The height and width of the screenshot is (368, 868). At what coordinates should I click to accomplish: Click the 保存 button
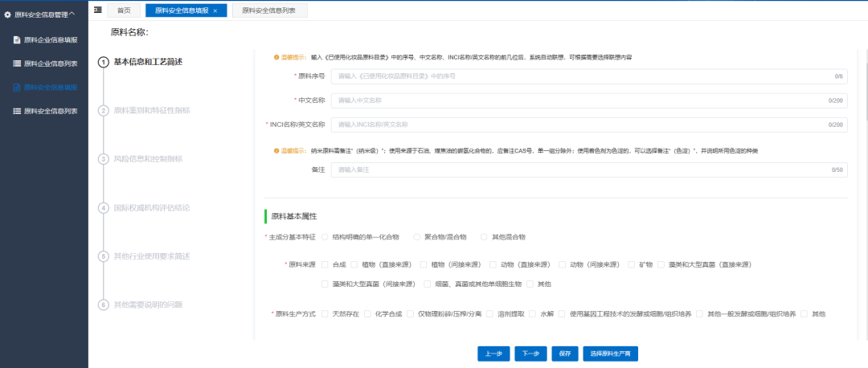(x=564, y=354)
